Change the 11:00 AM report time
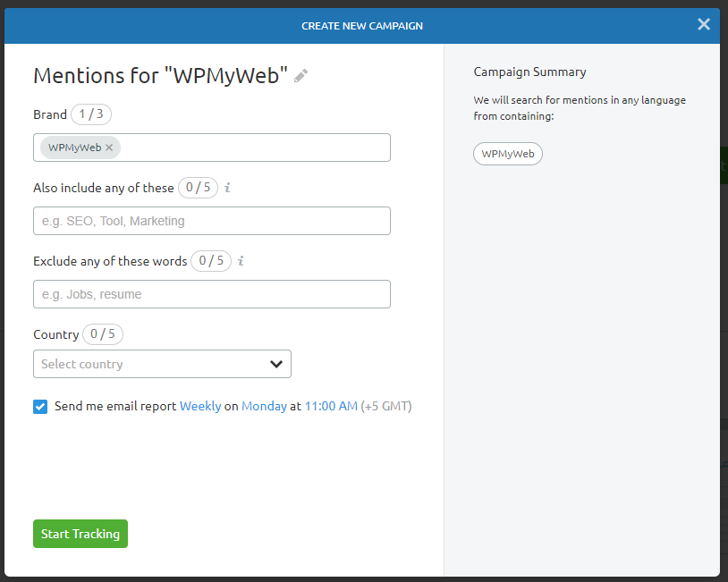The width and height of the screenshot is (728, 582). point(331,406)
